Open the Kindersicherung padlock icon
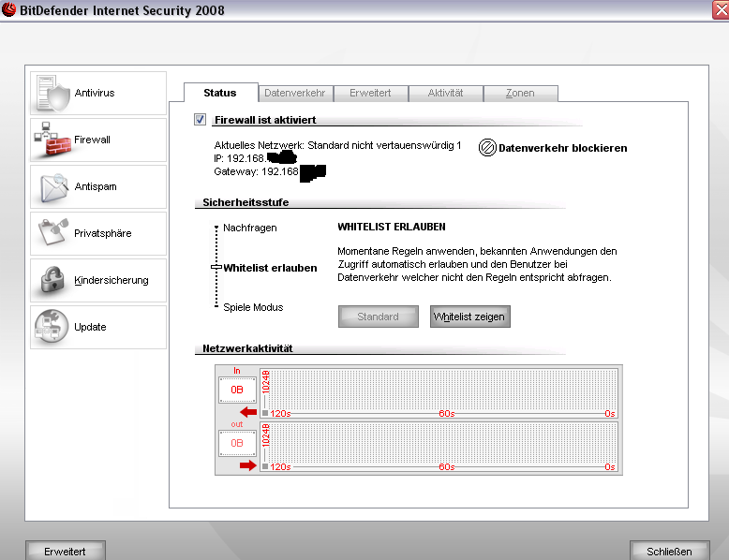This screenshot has width=729, height=560. [52, 279]
